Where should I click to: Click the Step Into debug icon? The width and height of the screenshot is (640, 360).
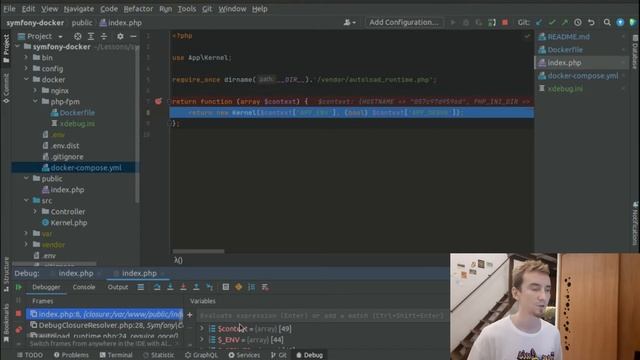click(170, 287)
